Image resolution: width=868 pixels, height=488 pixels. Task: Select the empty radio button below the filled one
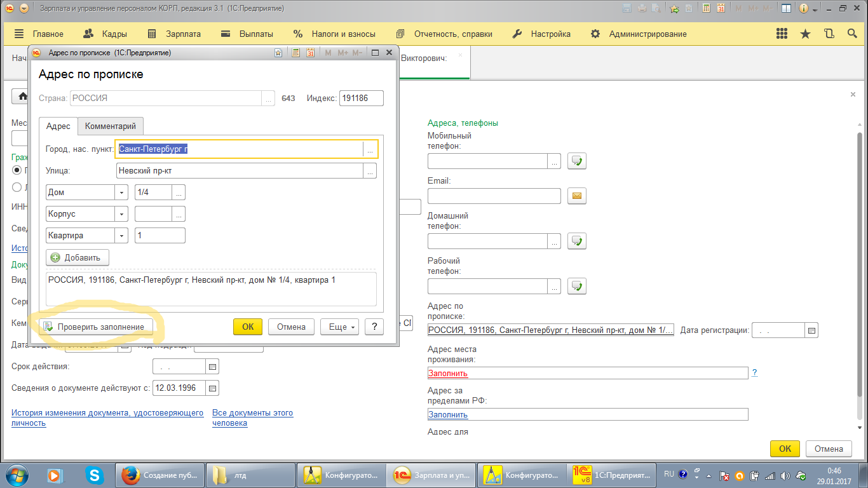point(17,187)
